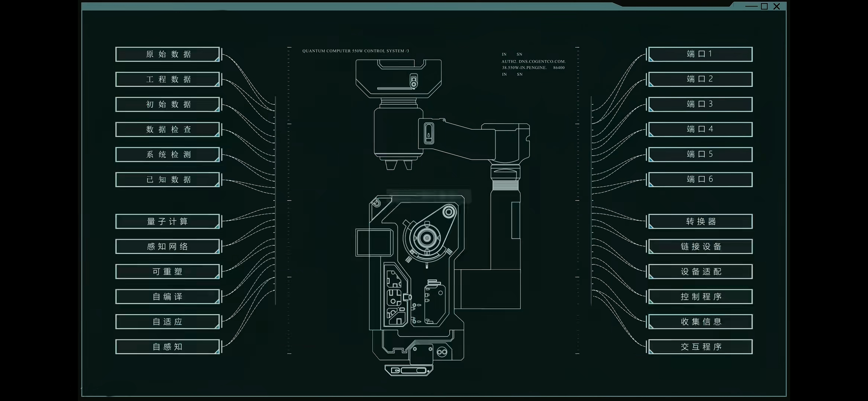This screenshot has height=401, width=868.
Task: Click the QUANTUM COMPUTER 550W CONTROL SYSTEM title
Action: (x=355, y=51)
